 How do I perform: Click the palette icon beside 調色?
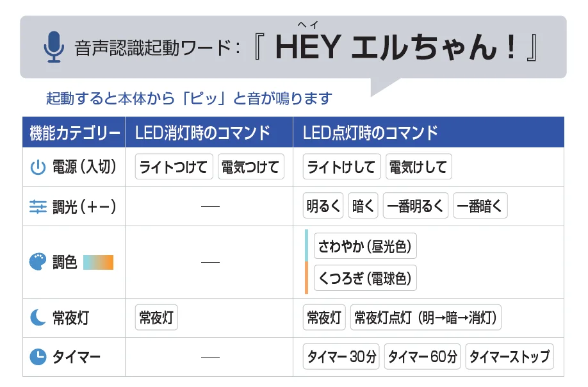pos(38,262)
